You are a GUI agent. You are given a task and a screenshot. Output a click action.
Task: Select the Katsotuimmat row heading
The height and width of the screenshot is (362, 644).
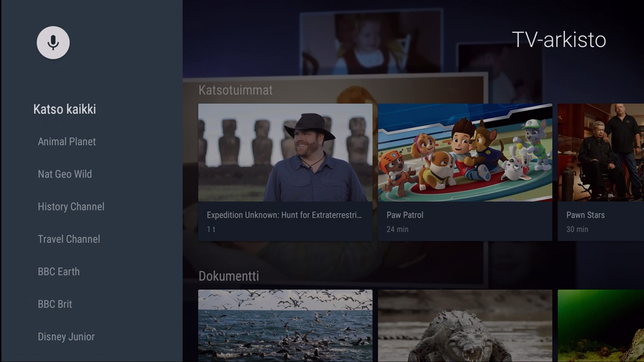236,90
